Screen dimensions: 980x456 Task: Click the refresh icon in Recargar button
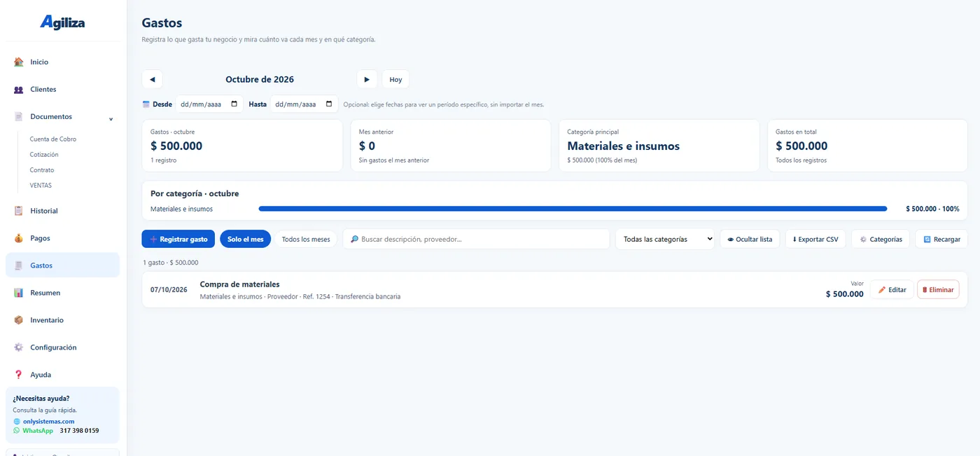point(927,240)
